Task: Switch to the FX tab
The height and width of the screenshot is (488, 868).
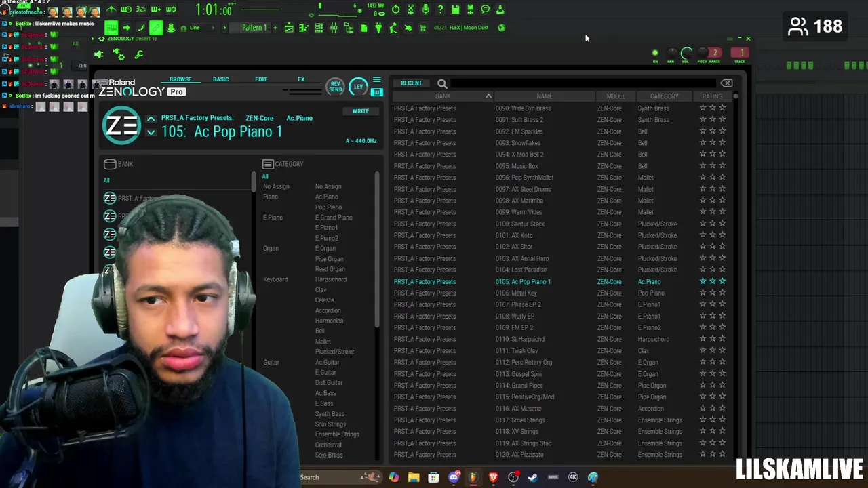Action: (x=301, y=80)
